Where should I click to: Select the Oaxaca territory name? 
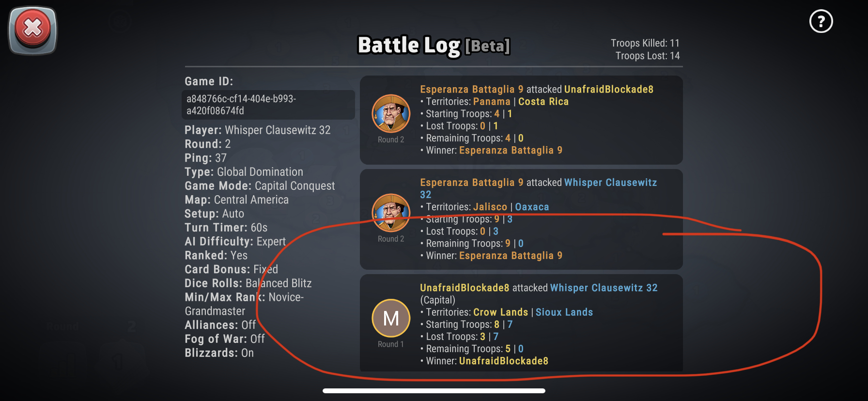point(532,207)
